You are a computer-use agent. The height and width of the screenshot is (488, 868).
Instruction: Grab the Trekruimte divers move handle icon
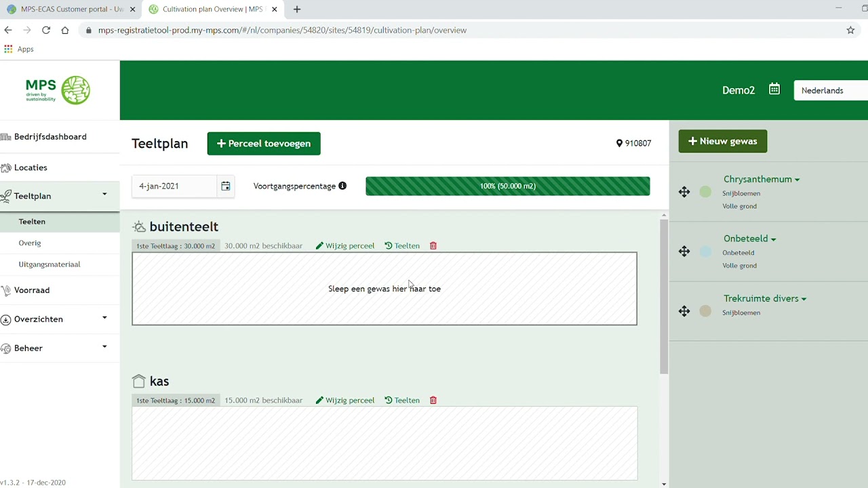coord(684,311)
